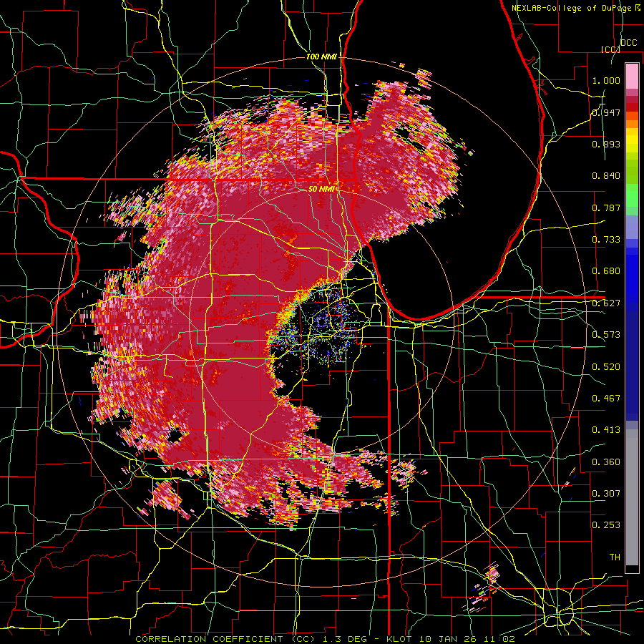Click the 0.627 scale value
The height and width of the screenshot is (644, 644).
[606, 303]
